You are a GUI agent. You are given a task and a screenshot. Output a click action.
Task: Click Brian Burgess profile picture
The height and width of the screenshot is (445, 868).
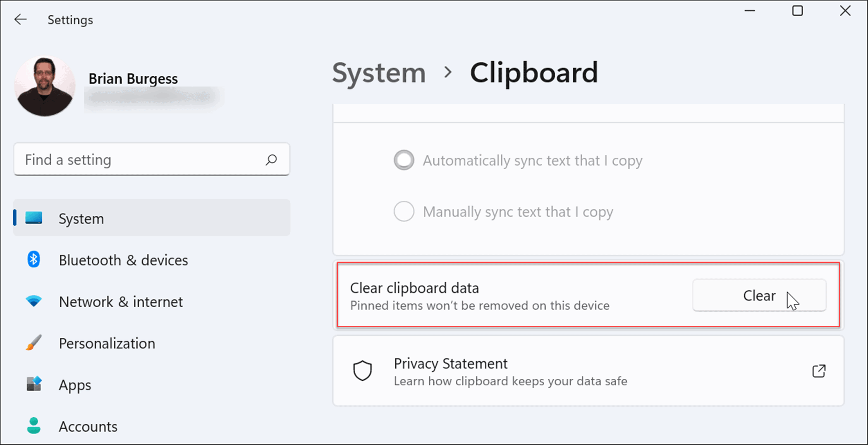coord(45,86)
